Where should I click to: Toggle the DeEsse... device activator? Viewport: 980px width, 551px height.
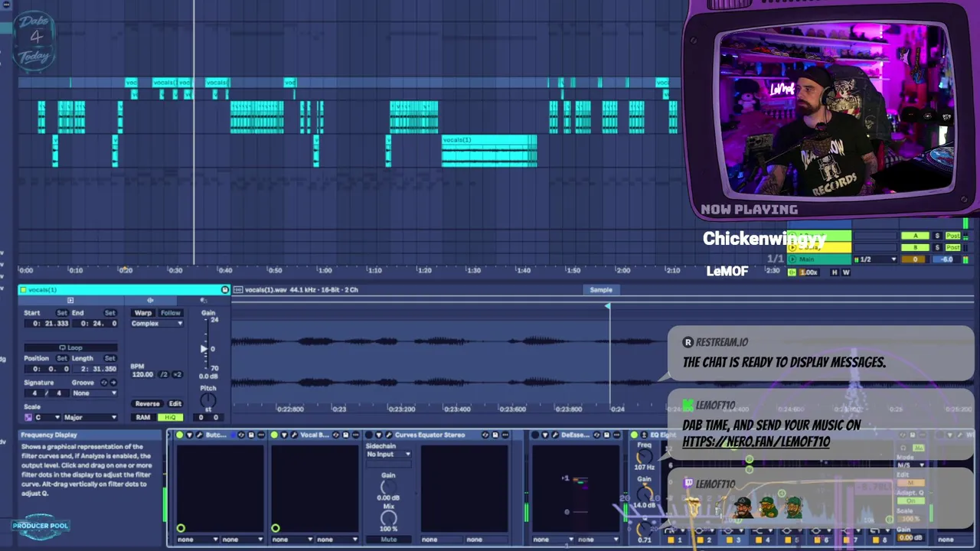pyautogui.click(x=534, y=435)
